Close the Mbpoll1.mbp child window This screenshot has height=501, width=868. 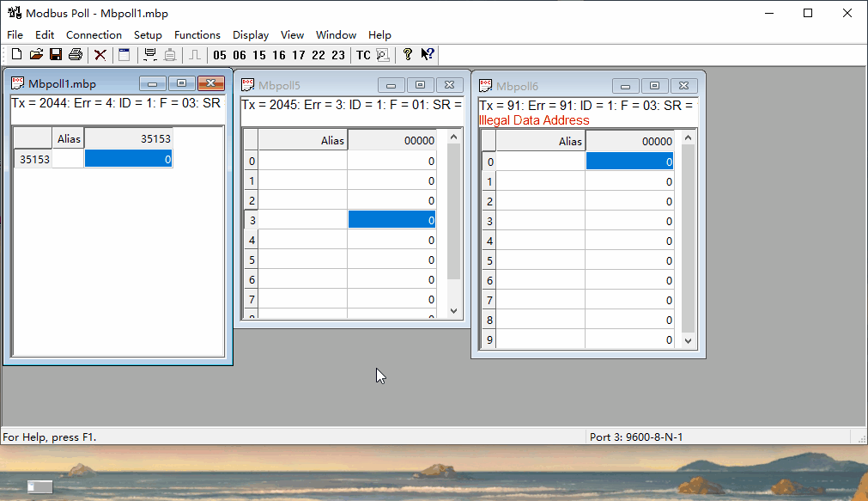[211, 83]
